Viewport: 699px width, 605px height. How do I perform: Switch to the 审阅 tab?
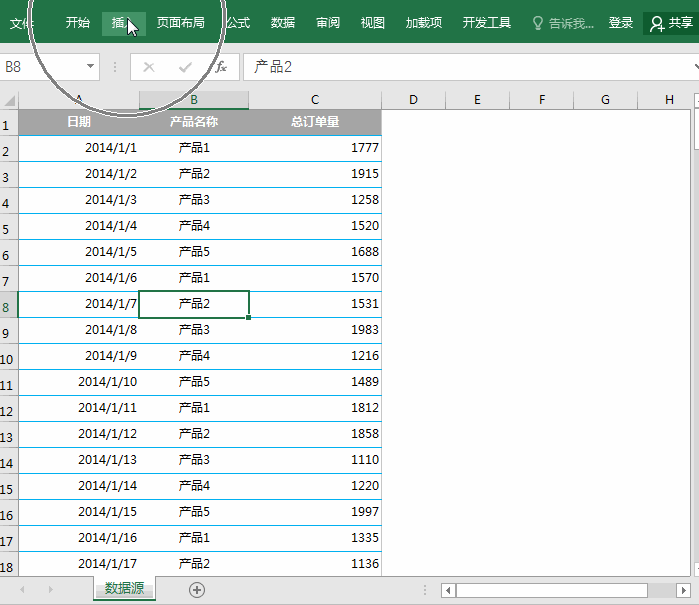(x=328, y=23)
